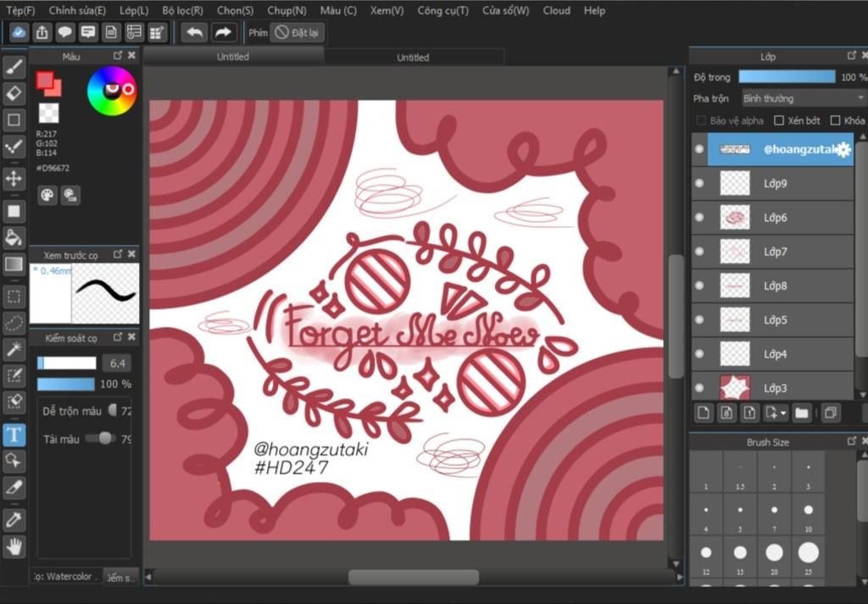Click the horizontal canvas scrollbar
The width and height of the screenshot is (868, 604).
pyautogui.click(x=414, y=577)
